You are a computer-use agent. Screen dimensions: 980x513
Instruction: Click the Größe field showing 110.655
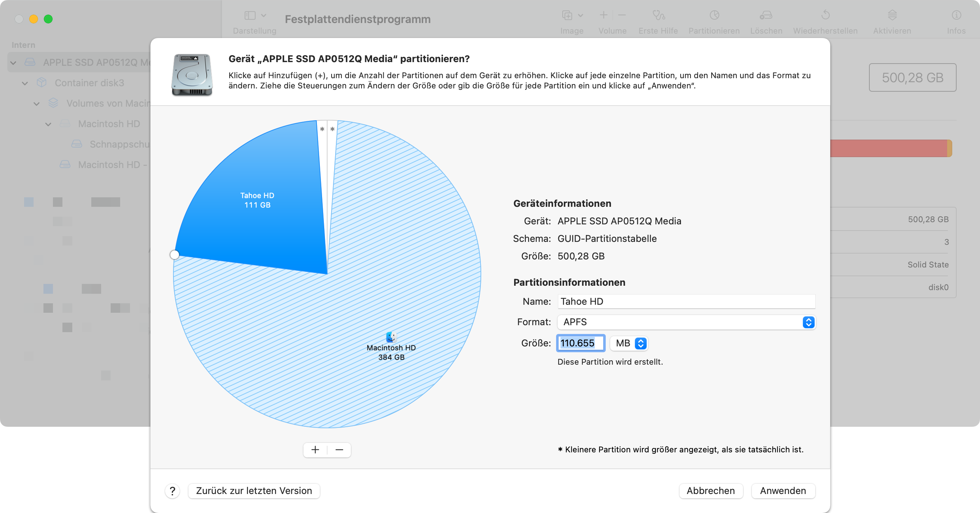(x=581, y=343)
